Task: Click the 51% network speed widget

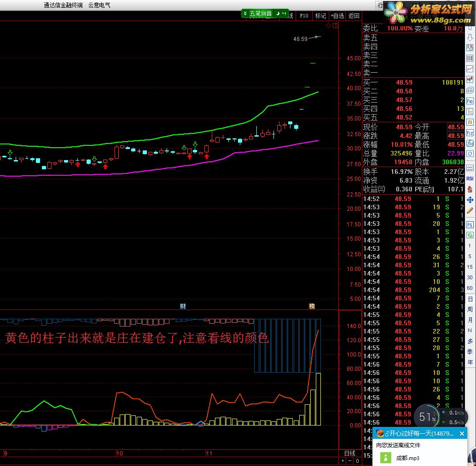Action: click(427, 417)
